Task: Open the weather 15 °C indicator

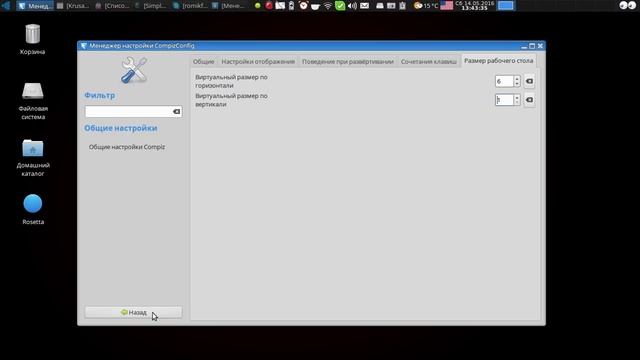Action: [x=426, y=6]
